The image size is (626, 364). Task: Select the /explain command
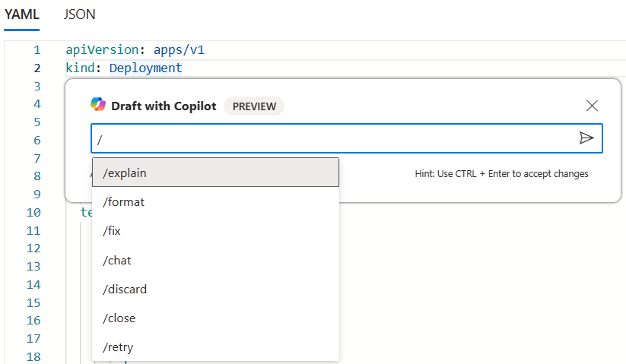click(215, 173)
